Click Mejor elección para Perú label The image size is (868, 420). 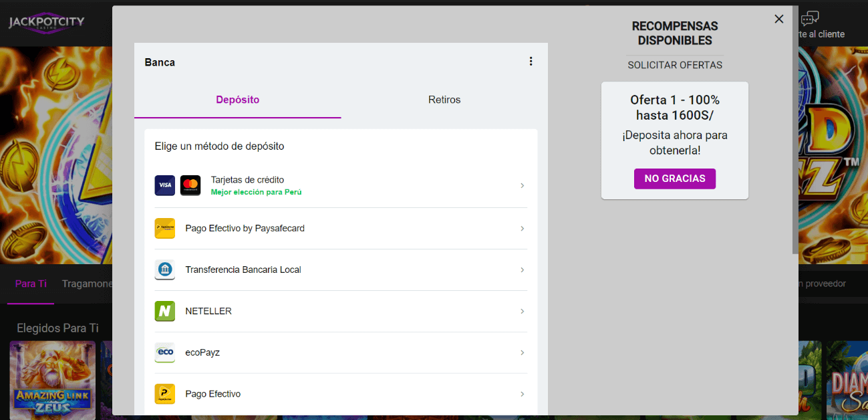[256, 192]
